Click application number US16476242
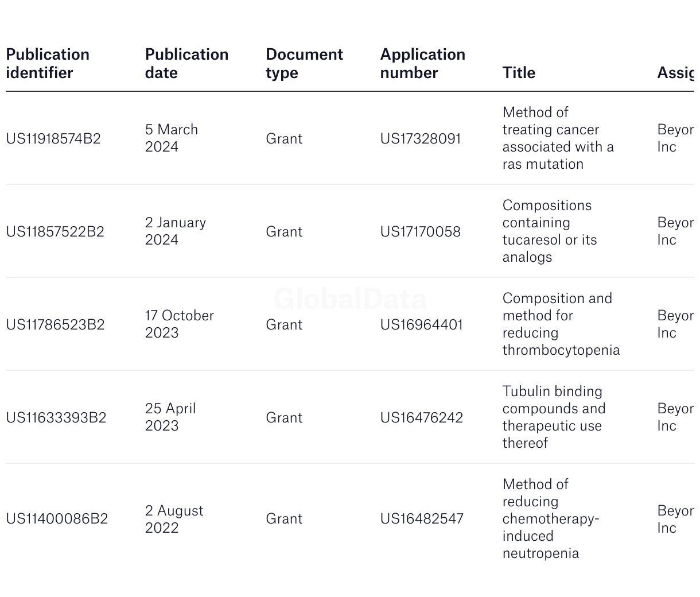The height and width of the screenshot is (597, 700). [421, 418]
